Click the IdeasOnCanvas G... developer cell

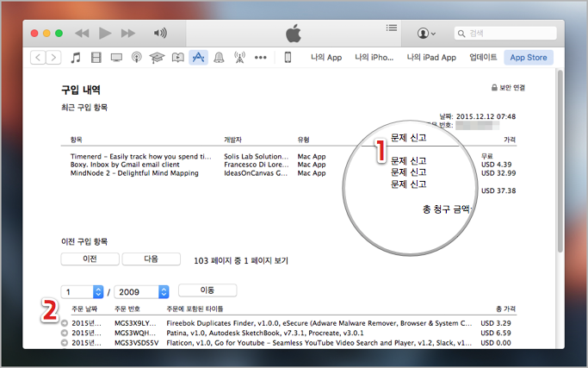[256, 173]
